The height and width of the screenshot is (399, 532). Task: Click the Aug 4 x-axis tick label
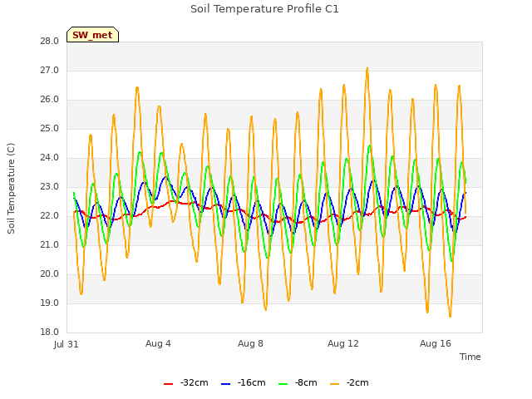(x=158, y=343)
